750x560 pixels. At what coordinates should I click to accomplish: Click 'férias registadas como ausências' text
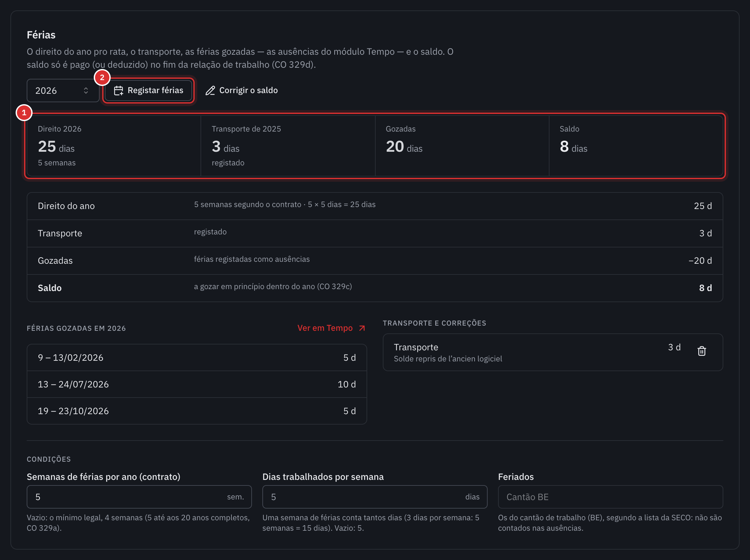[252, 259]
